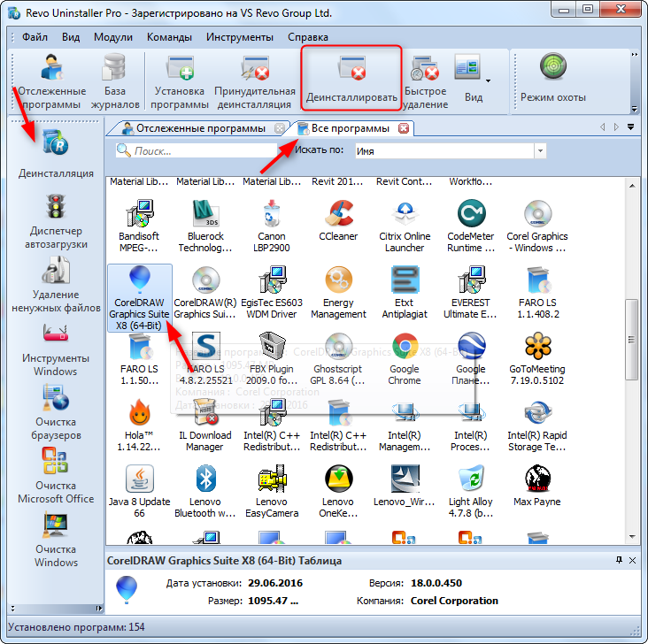Open Очистка Microsoft Office in the sidebar

point(56,476)
